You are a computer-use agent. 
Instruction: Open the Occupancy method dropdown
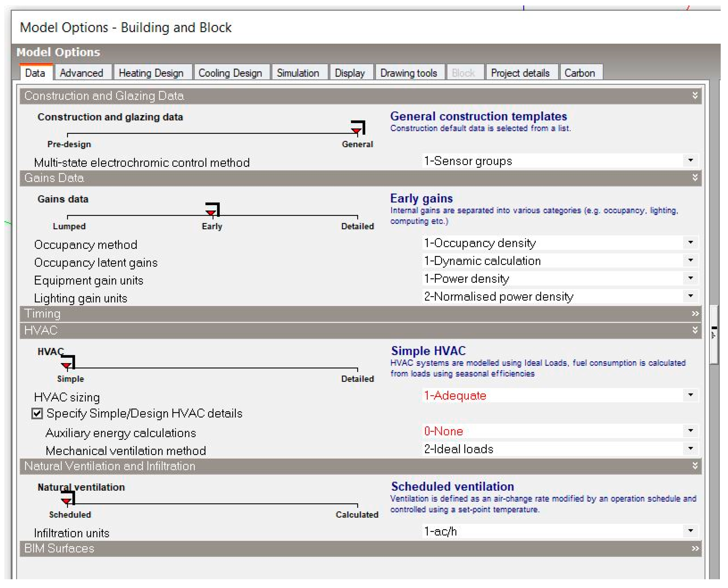coord(691,243)
